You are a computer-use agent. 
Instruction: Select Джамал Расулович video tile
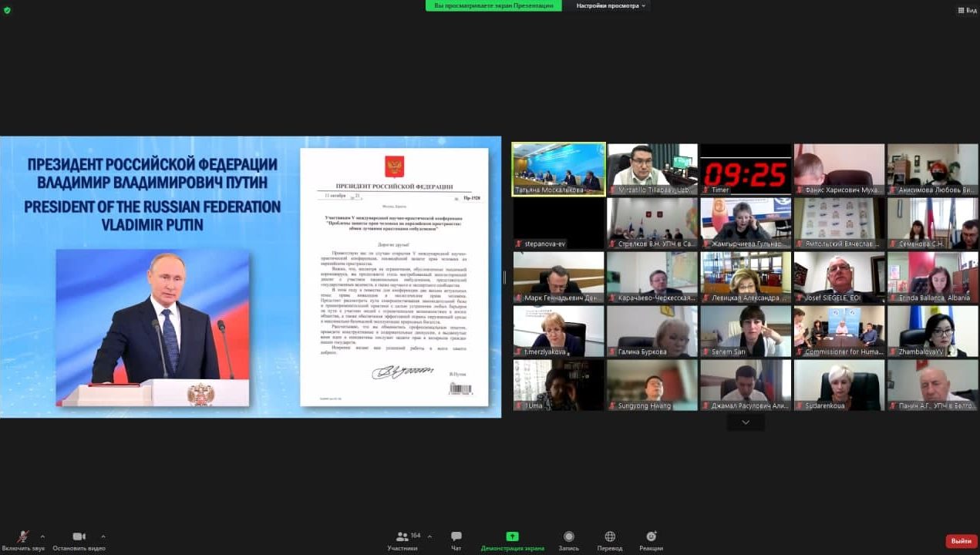(x=746, y=385)
